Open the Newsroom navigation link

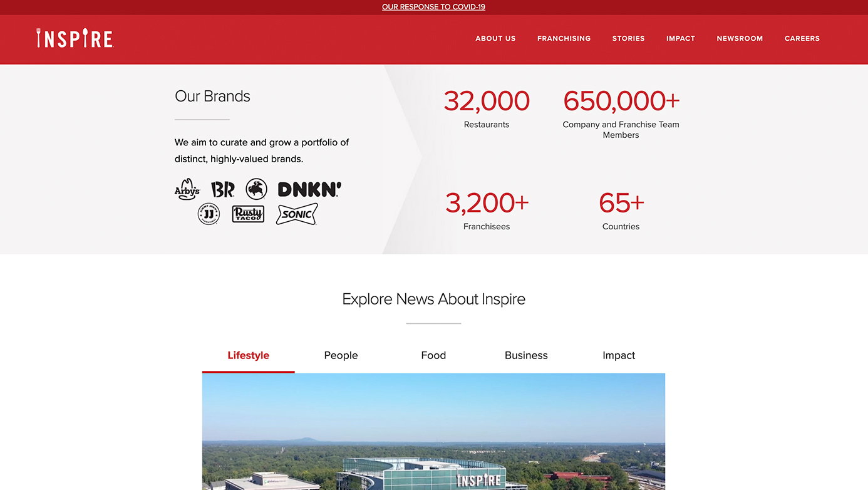(x=740, y=38)
